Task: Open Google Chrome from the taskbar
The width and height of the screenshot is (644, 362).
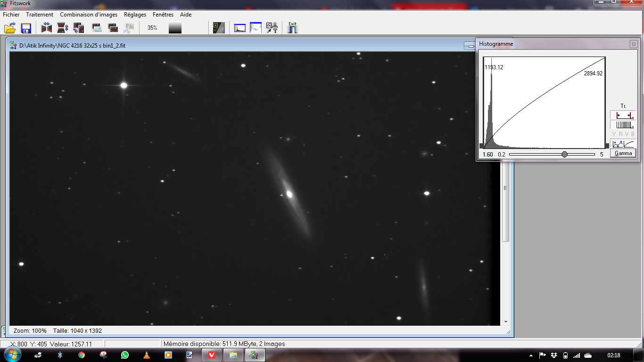Action: [x=82, y=355]
